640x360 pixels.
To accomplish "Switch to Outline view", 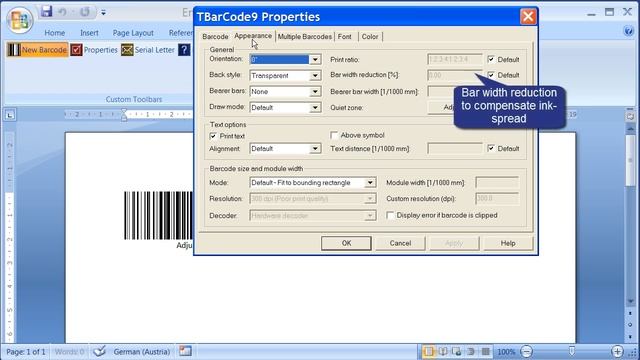I will pos(471,351).
